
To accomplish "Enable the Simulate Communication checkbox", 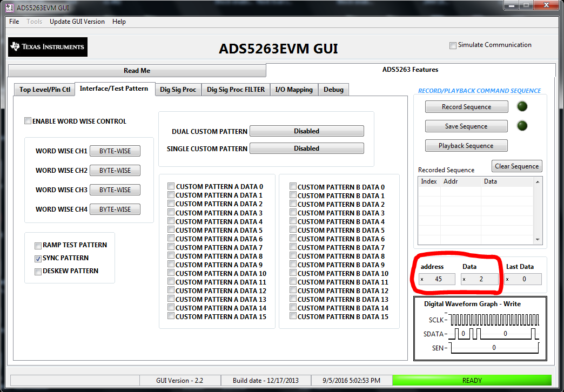I will click(x=453, y=45).
